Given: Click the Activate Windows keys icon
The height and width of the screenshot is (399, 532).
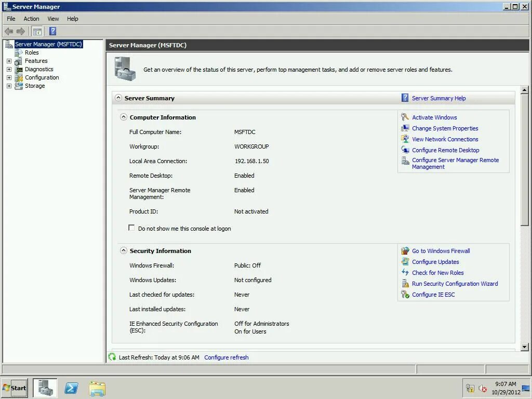Looking at the screenshot, I should [405, 117].
